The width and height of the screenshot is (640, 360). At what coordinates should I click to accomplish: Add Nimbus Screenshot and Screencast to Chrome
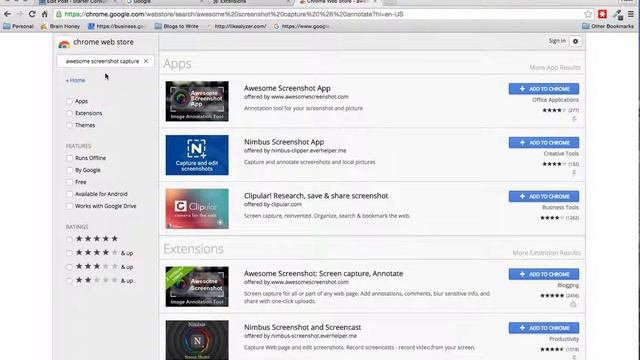(544, 328)
